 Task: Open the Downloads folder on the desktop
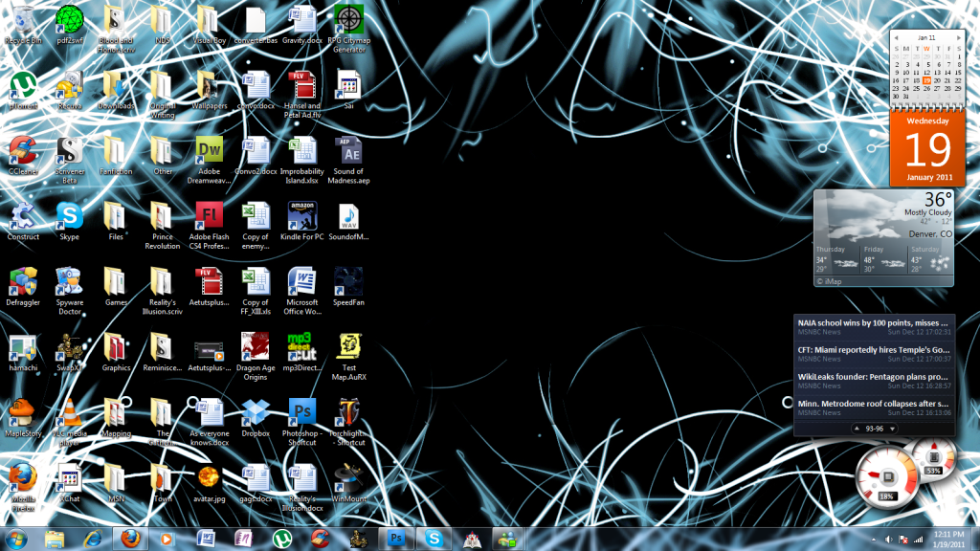[115, 87]
